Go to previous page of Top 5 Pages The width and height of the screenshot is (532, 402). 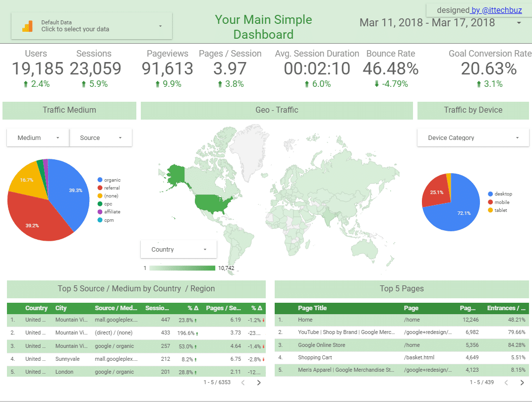(x=506, y=383)
